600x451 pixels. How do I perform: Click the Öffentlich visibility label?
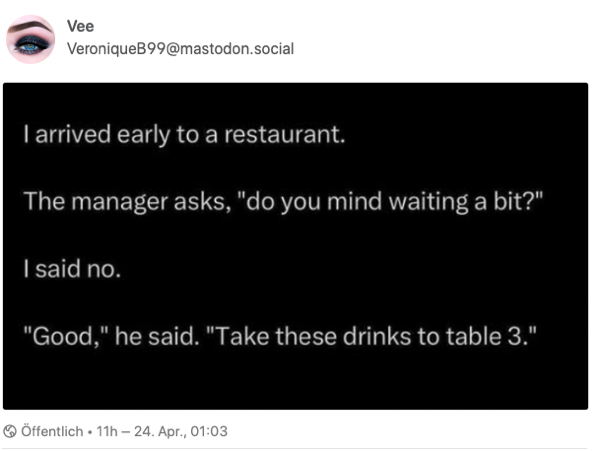54,432
